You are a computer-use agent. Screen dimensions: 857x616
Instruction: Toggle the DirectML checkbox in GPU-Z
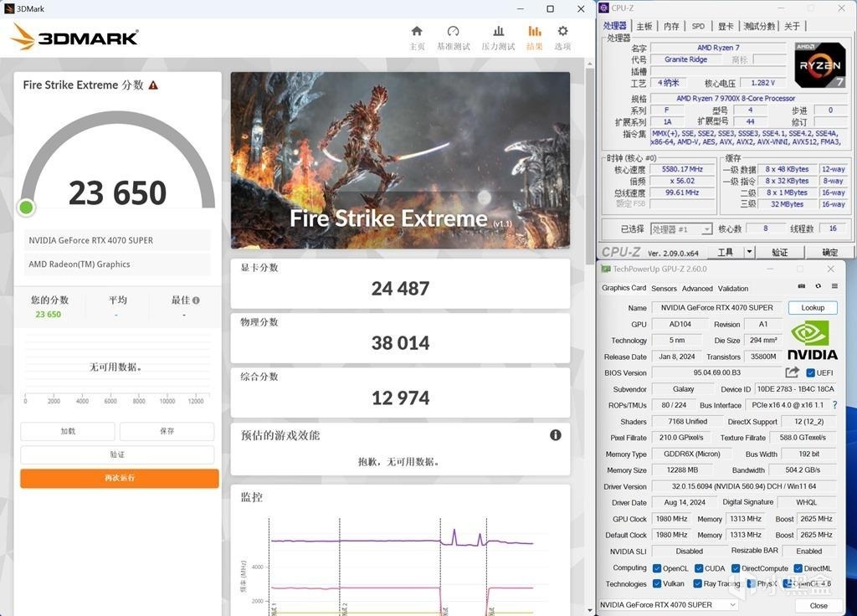click(x=798, y=568)
